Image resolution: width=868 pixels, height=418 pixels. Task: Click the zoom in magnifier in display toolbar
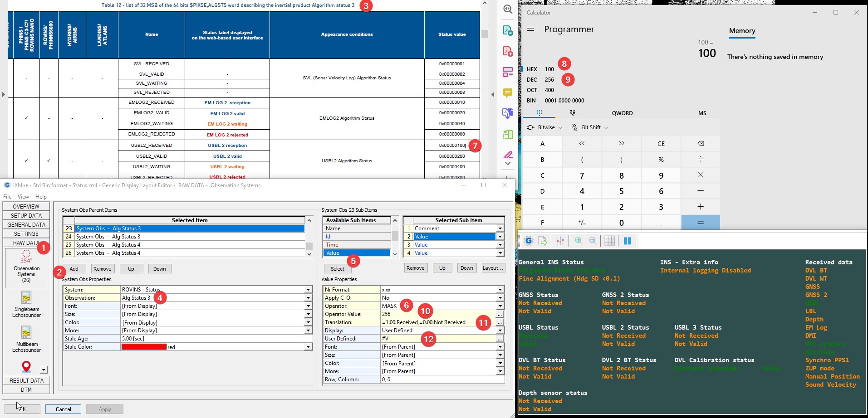click(x=579, y=241)
